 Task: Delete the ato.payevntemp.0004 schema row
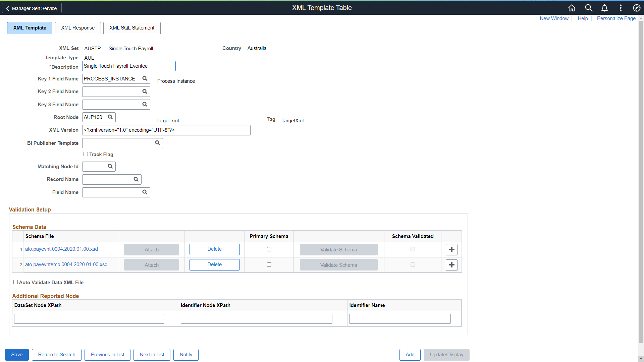pos(214,264)
